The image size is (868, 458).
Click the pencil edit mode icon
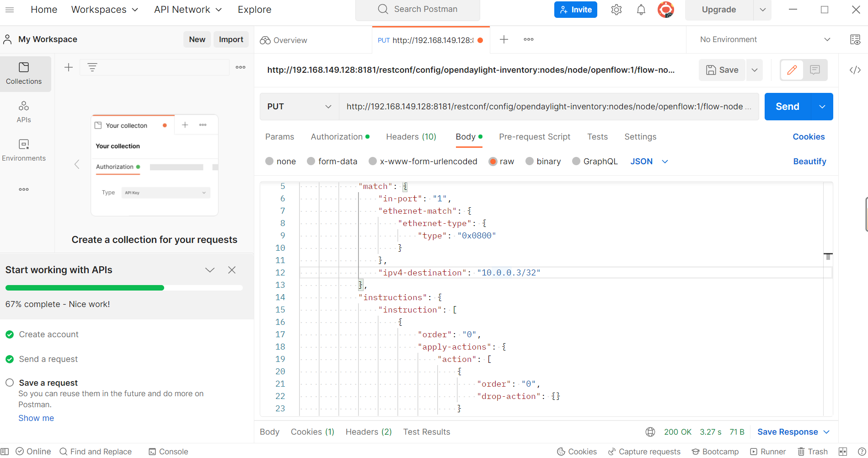(792, 70)
